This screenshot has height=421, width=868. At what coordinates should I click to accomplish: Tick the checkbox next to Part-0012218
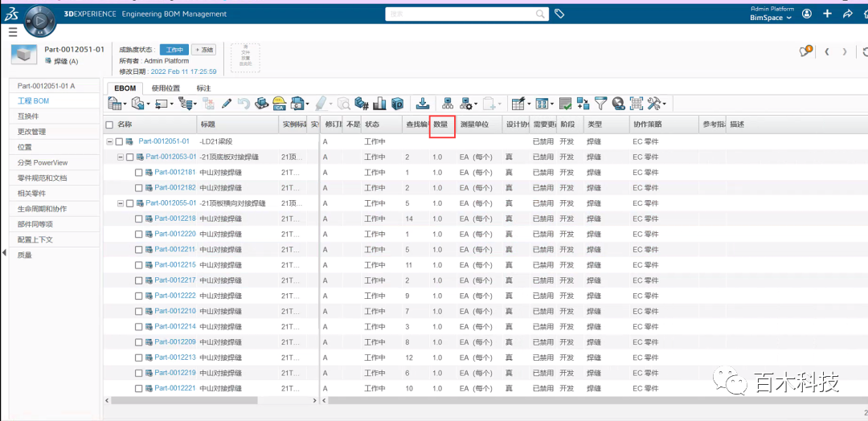(x=138, y=219)
